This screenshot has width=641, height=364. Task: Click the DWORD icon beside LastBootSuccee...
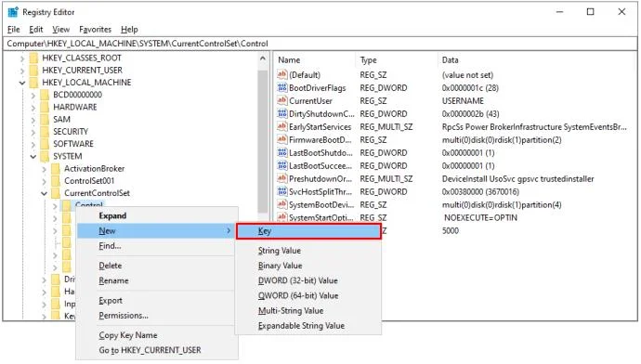pos(281,165)
